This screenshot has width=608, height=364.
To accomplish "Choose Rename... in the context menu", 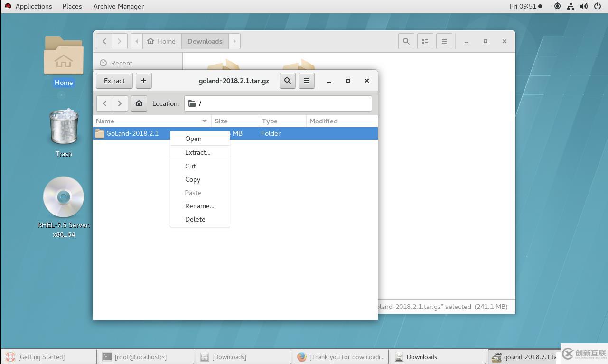I will tap(200, 206).
